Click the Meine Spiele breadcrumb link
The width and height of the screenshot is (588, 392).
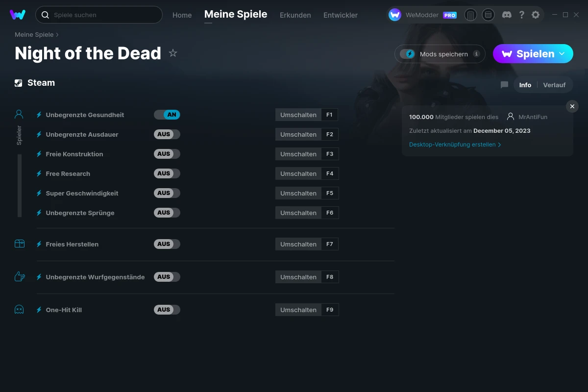34,35
